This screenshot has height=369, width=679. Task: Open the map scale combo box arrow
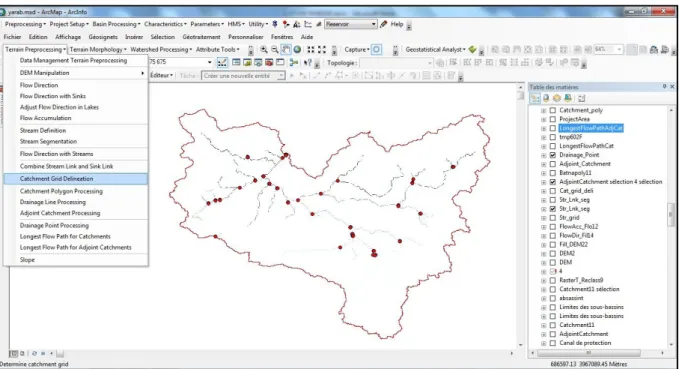point(210,62)
